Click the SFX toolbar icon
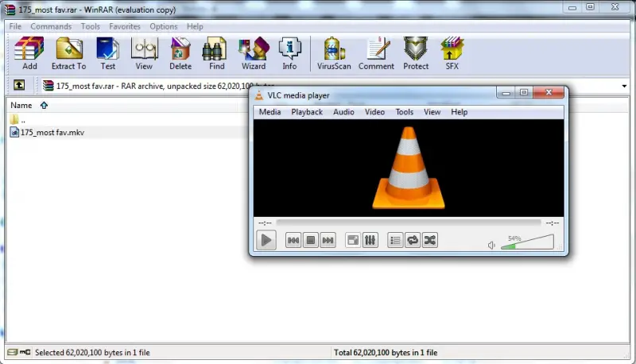 click(x=452, y=53)
